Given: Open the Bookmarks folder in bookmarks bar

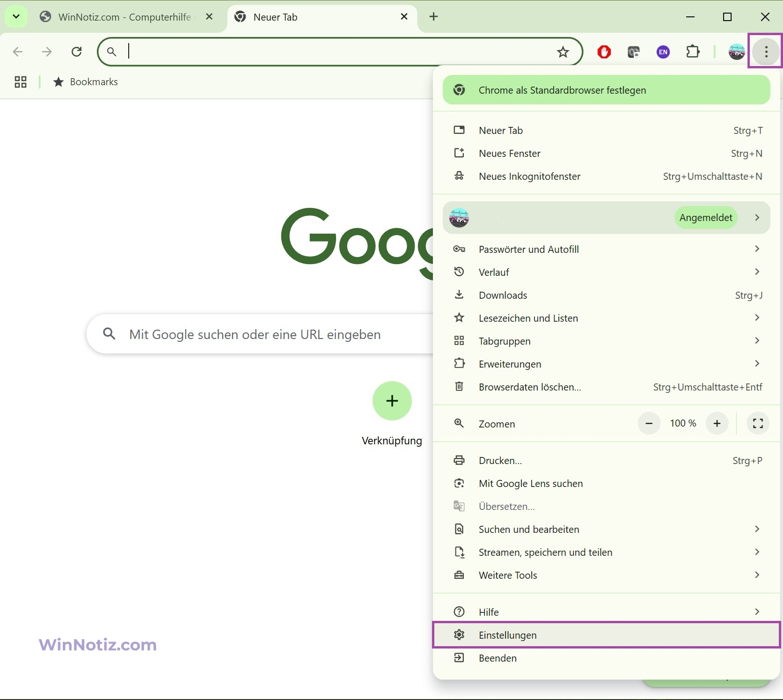Looking at the screenshot, I should click(x=85, y=82).
